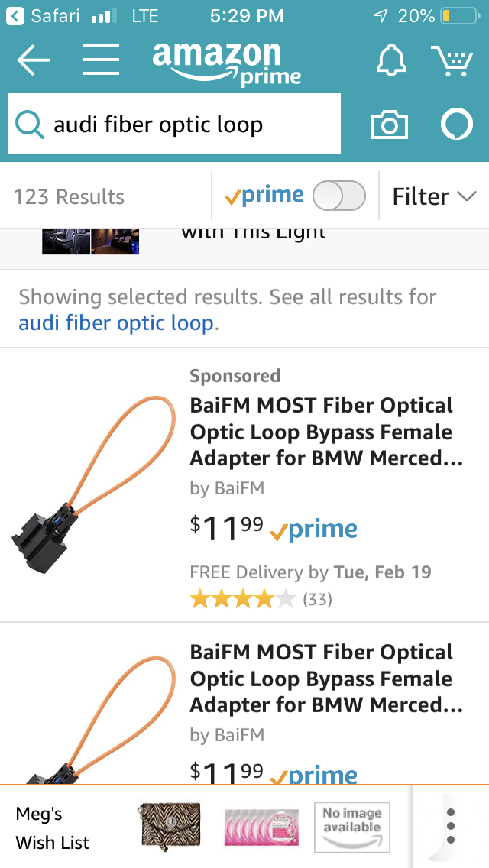Screen dimensions: 489x868
Task: Tap the back arrow icon
Action: click(x=33, y=60)
